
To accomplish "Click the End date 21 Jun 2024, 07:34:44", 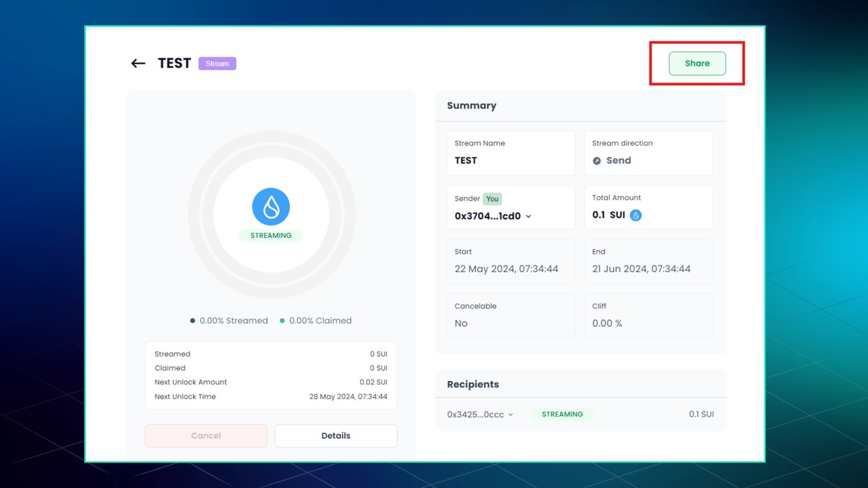I will (642, 269).
